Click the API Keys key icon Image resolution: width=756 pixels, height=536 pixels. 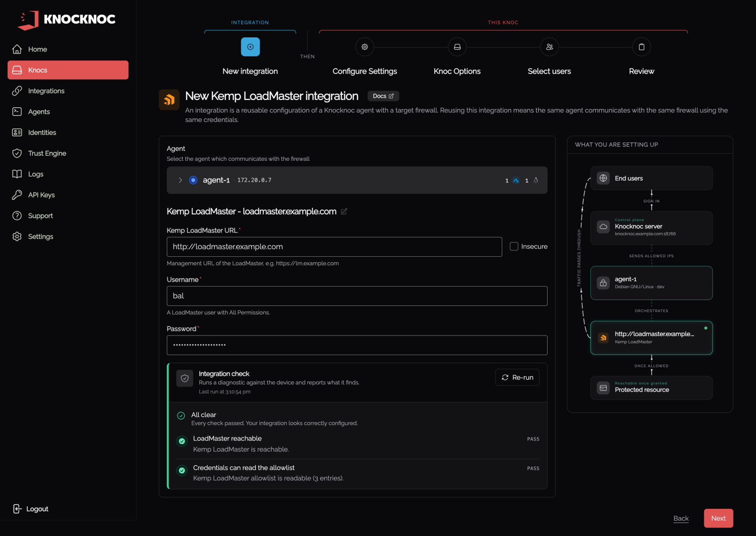pos(17,195)
